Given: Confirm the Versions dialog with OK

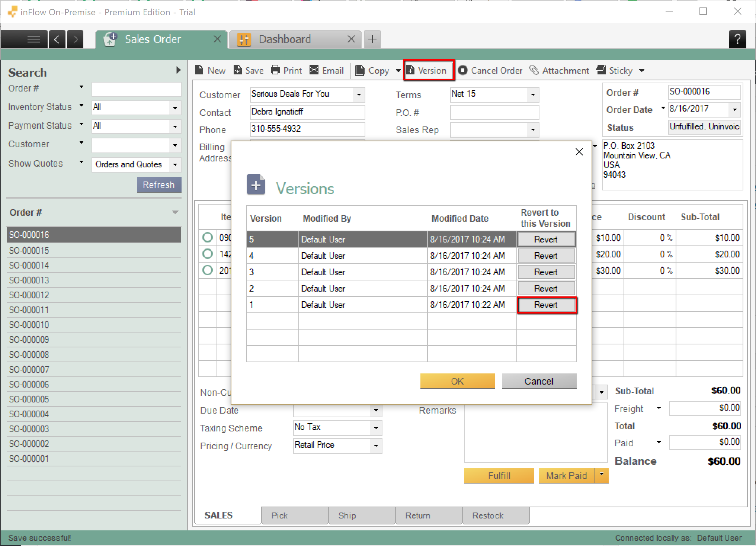Looking at the screenshot, I should (x=457, y=381).
